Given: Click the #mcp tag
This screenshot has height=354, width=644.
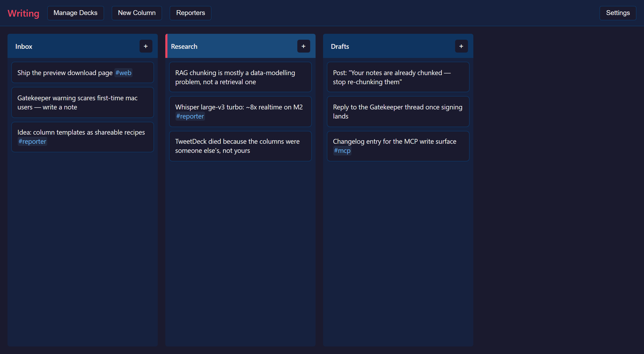Looking at the screenshot, I should pos(342,150).
